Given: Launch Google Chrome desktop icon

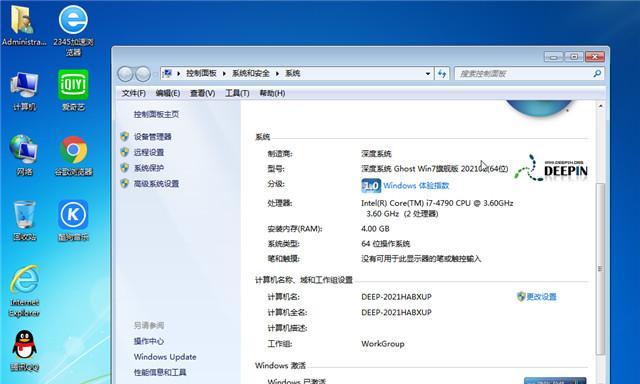Looking at the screenshot, I should click(73, 155).
